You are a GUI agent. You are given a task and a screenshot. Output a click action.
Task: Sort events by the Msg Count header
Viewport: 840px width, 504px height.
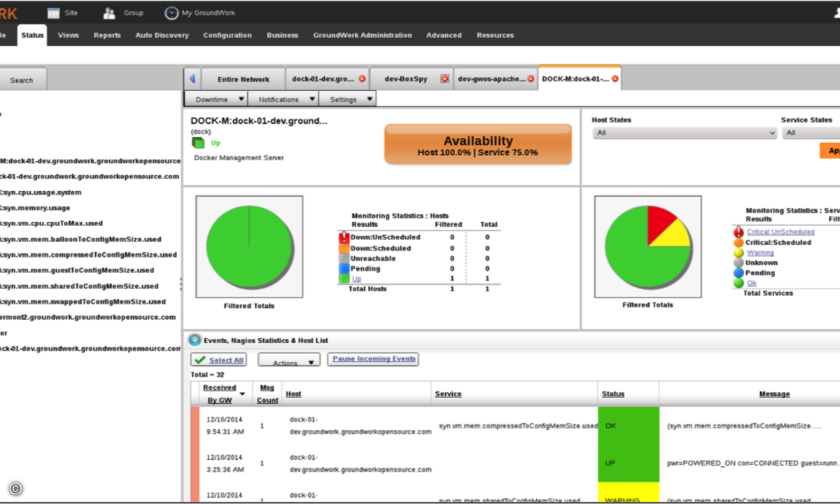coord(267,394)
